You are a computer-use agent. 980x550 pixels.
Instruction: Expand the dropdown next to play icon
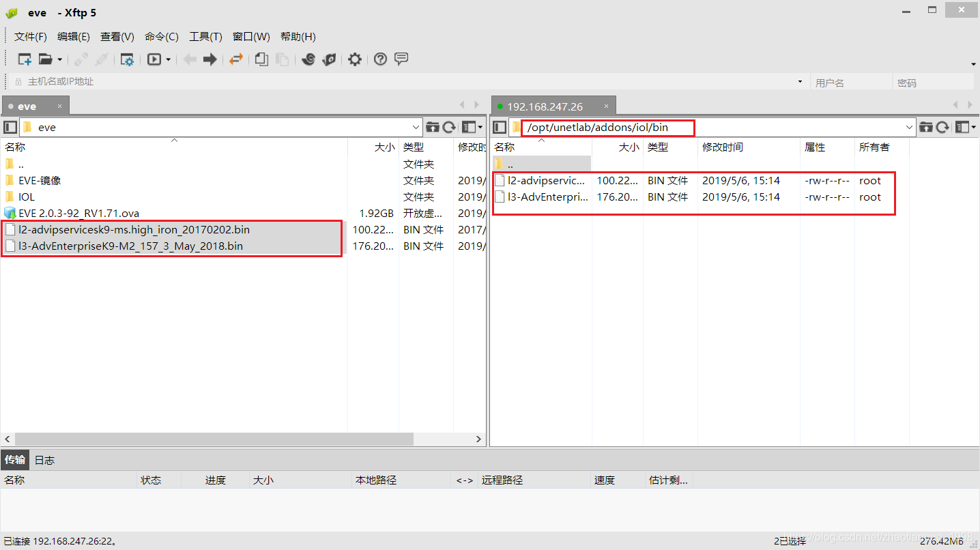pyautogui.click(x=168, y=60)
